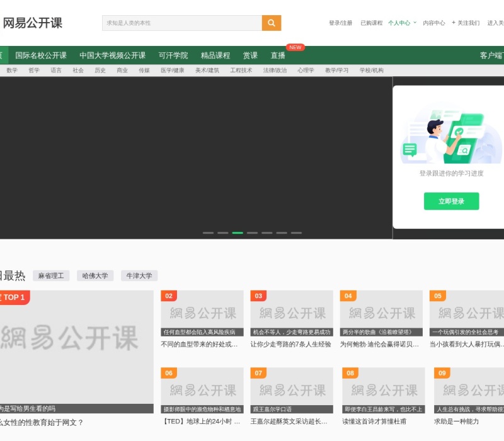Click title 当小孩看到大人暴打玩偶
Screen dimensions: 504x441
(467, 344)
